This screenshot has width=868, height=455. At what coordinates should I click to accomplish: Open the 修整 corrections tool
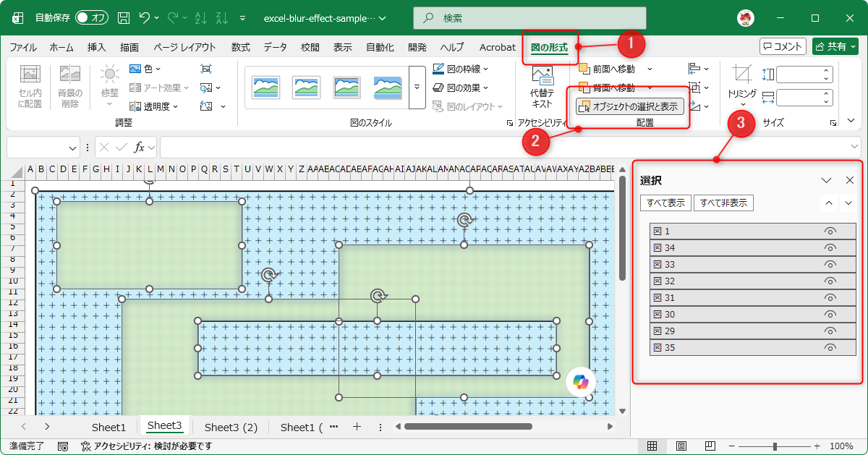(109, 82)
